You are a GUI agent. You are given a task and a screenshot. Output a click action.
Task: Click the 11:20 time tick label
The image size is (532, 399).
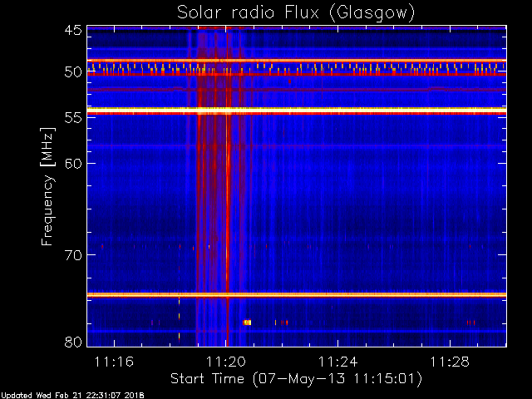pos(226,362)
